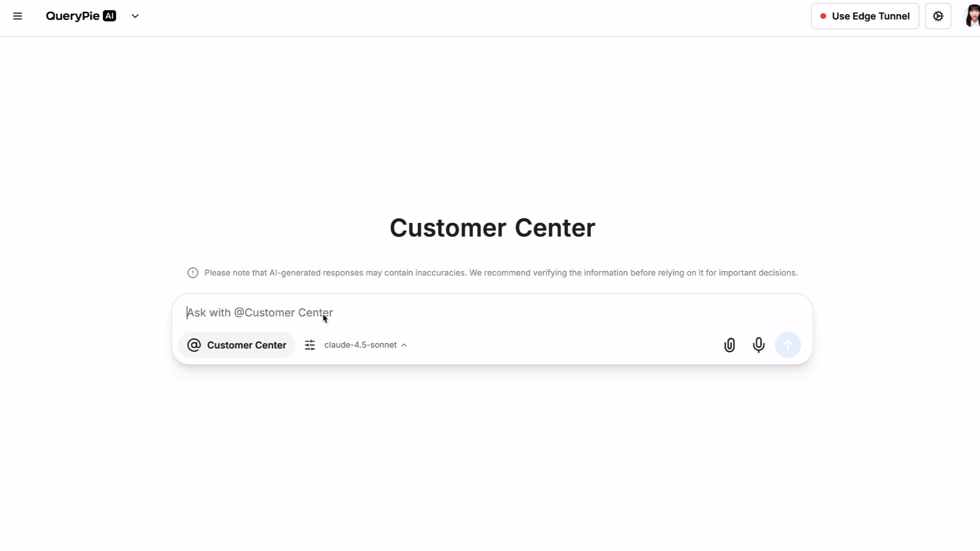Click the AI-generated responses disclaimer text

pos(500,273)
